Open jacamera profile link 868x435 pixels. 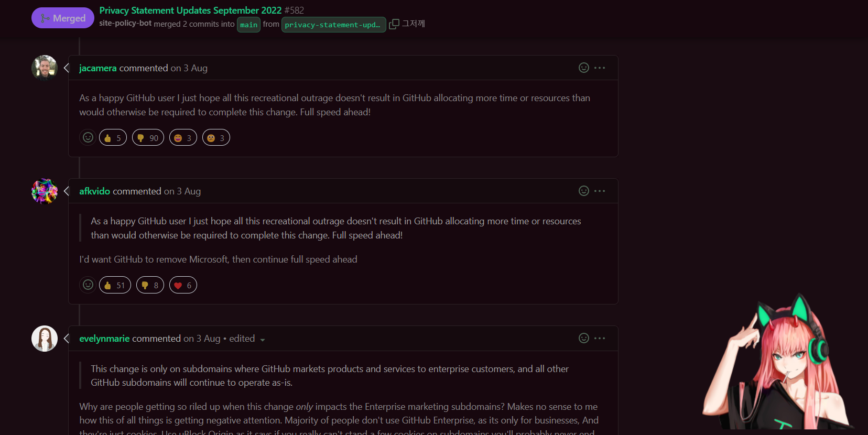pyautogui.click(x=98, y=68)
